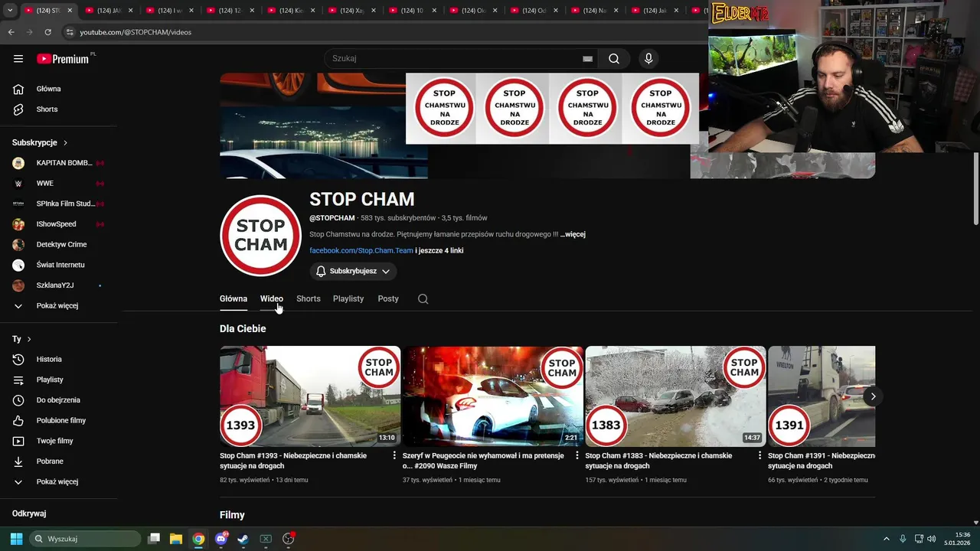Open the i jeszcze 4 linki link
The image size is (980, 551).
tap(439, 251)
